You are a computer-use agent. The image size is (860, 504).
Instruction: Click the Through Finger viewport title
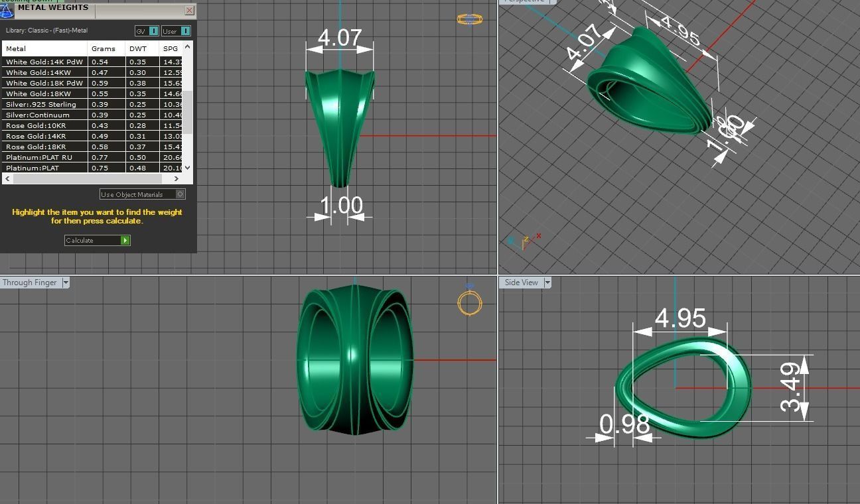pos(30,283)
